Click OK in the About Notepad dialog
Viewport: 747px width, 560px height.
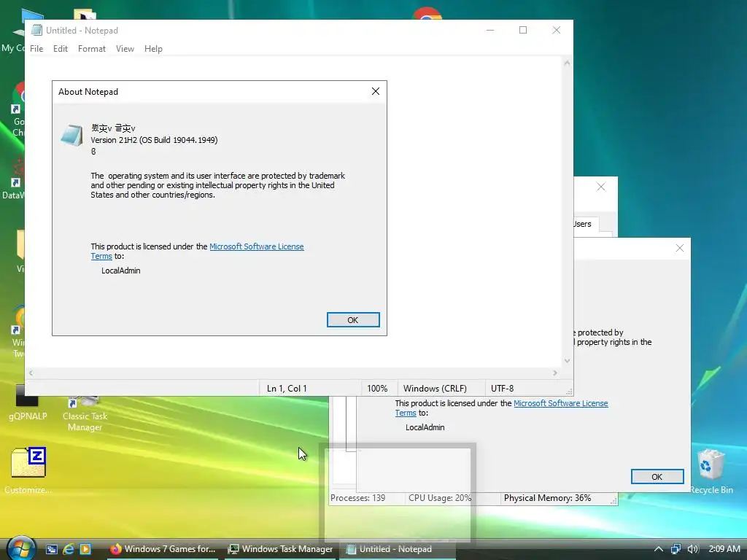coord(353,320)
